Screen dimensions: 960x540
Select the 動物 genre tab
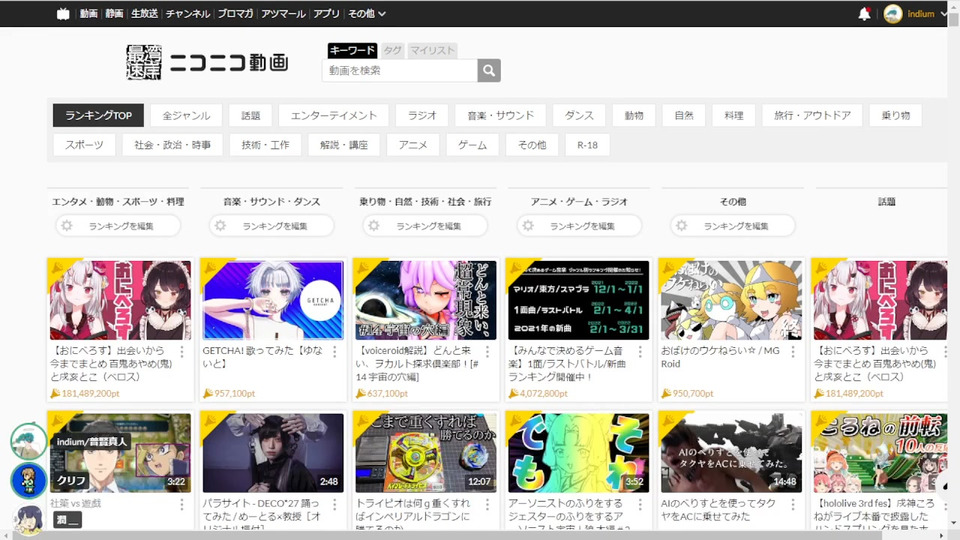coord(634,115)
